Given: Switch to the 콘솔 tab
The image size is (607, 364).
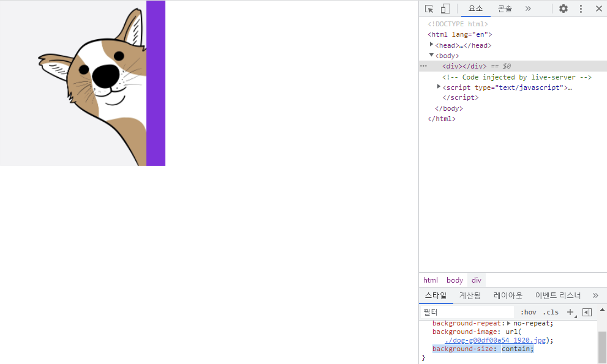Looking at the screenshot, I should pos(505,9).
